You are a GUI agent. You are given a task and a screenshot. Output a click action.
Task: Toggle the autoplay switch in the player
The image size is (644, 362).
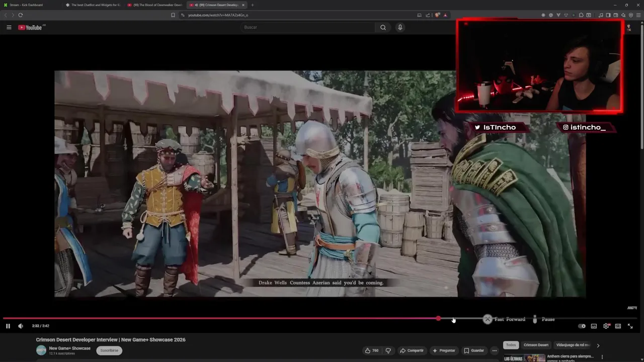point(582,326)
